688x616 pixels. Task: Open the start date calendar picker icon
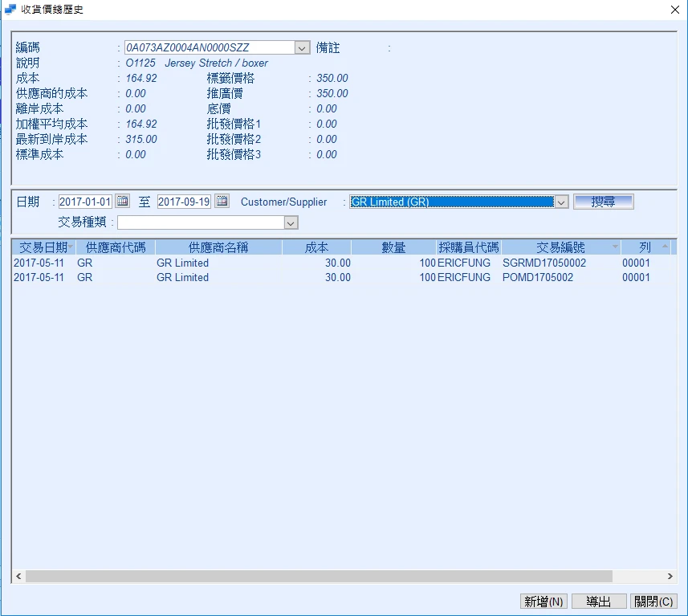(x=123, y=201)
